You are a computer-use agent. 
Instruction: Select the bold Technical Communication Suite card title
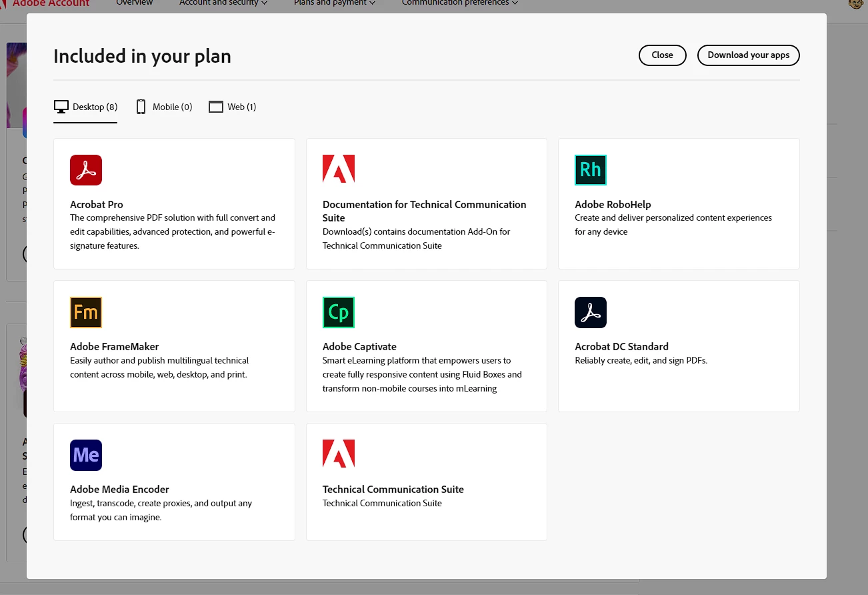click(393, 490)
